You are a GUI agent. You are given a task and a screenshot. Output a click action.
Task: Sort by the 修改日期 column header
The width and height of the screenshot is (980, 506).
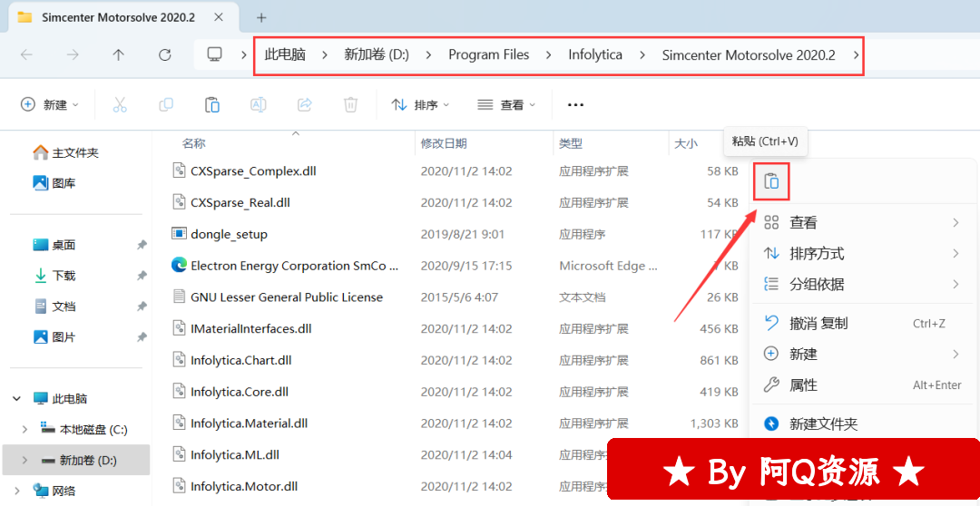pyautogui.click(x=444, y=143)
